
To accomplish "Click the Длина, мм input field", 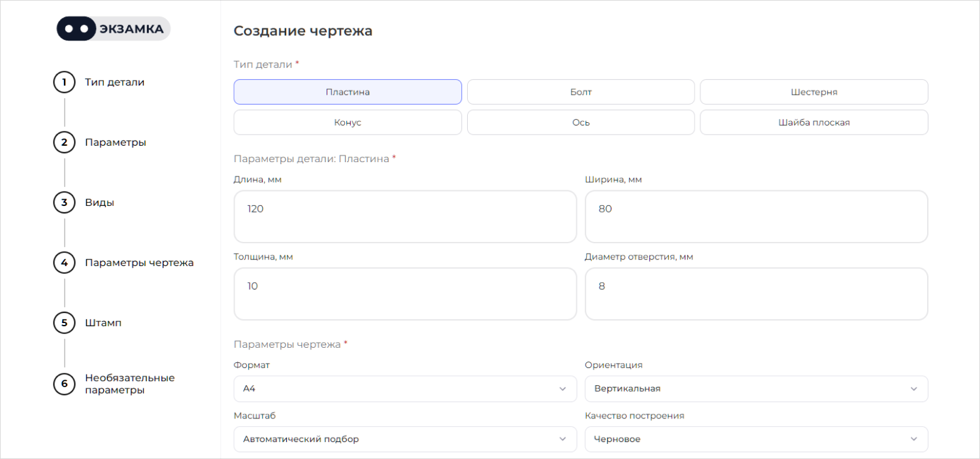I will coord(404,216).
